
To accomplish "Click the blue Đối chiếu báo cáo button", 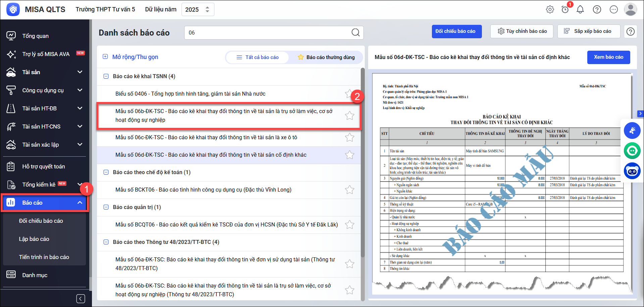I will click(457, 31).
